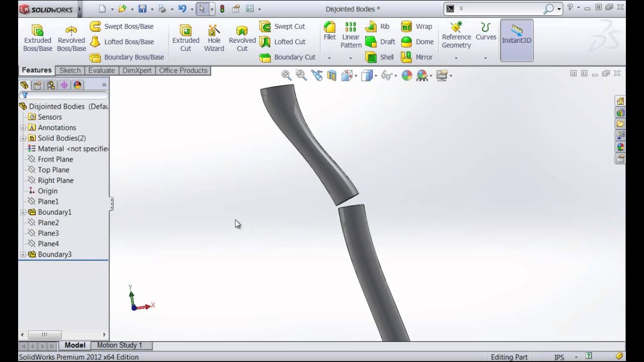Expand the SolidWorks menu arrow
Viewport: 644px width, 362px height.
coord(79,9)
